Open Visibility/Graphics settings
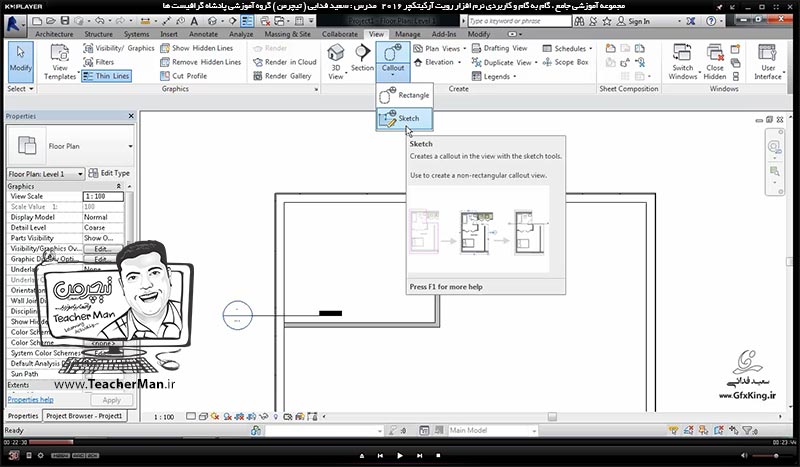The image size is (800, 467). (118, 48)
